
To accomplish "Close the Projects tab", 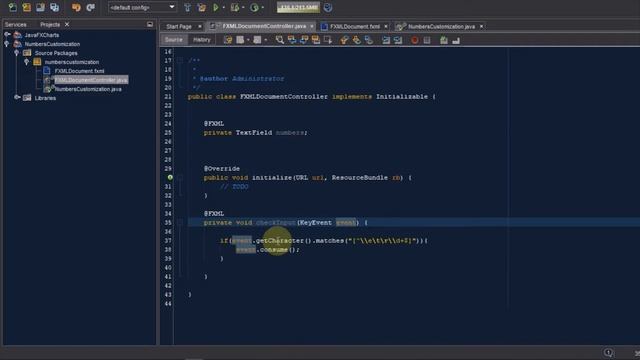I will pos(67,24).
